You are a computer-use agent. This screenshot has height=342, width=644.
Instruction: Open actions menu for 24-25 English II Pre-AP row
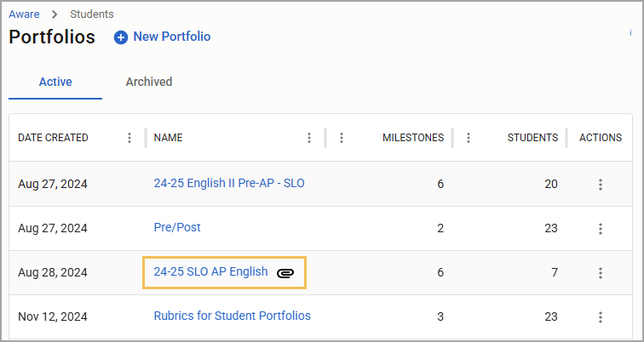pyautogui.click(x=601, y=185)
